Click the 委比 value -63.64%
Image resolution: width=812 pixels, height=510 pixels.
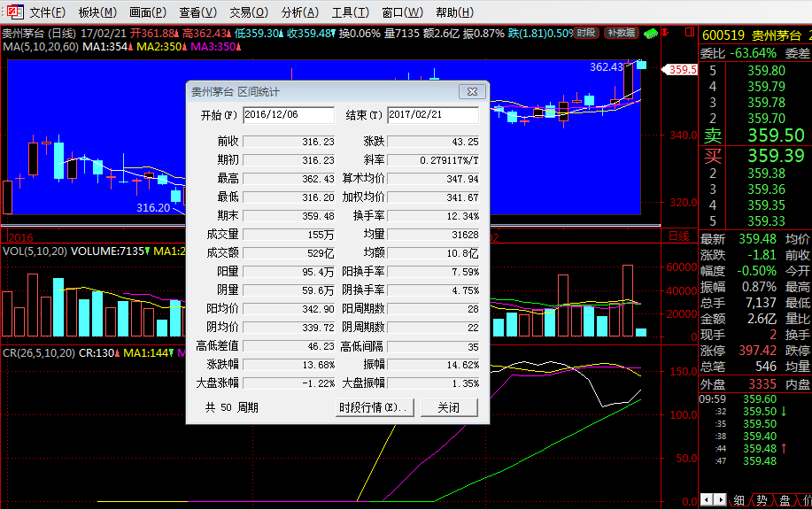pyautogui.click(x=753, y=53)
